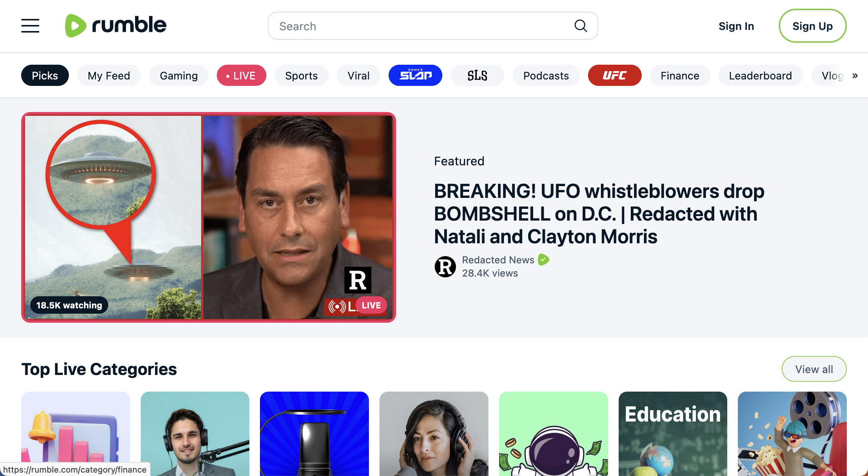Click the Rumble logo
The image size is (868, 476).
tap(116, 26)
